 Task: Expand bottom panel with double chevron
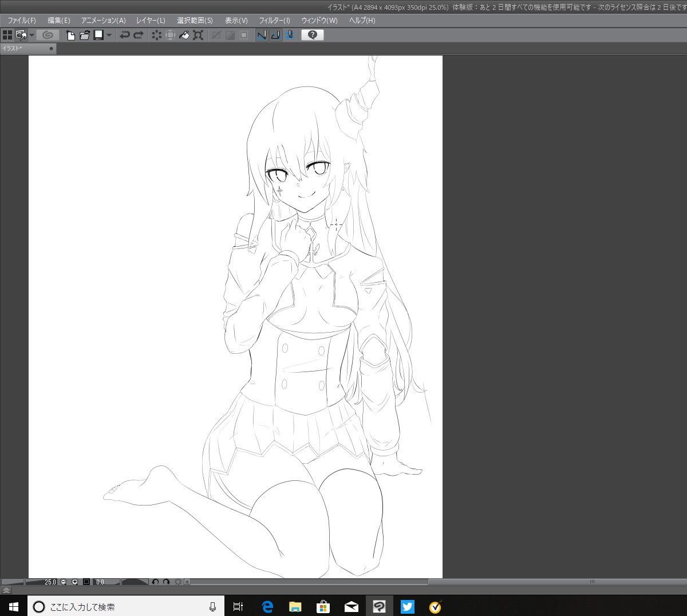click(6, 590)
